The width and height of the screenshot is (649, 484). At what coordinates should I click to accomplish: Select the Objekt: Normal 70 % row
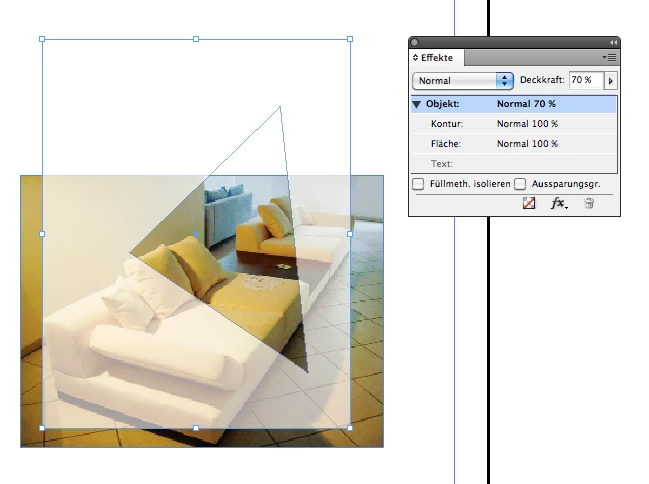(x=514, y=104)
